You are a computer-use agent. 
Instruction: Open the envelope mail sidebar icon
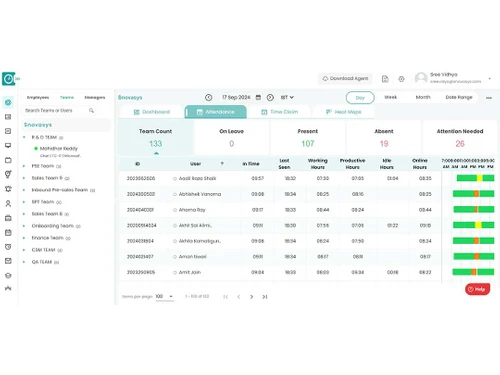pyautogui.click(x=8, y=261)
